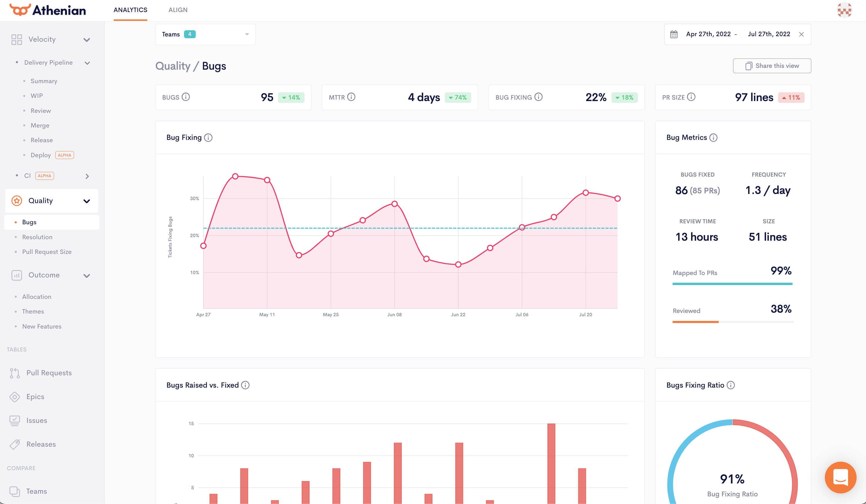Collapse the Velocity section chevron
This screenshot has width=866, height=504.
87,39
